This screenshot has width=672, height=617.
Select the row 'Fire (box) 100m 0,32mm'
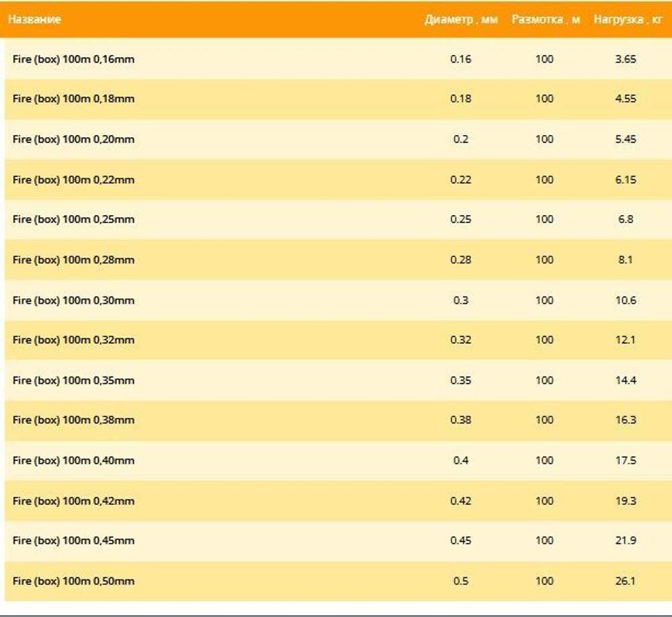[338, 339]
